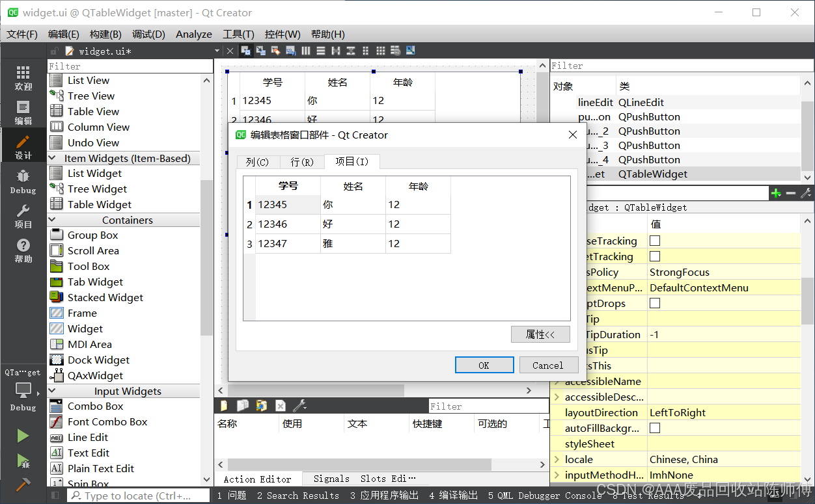Viewport: 815px width, 504px height.
Task: Expand the locale property row
Action: tap(557, 459)
